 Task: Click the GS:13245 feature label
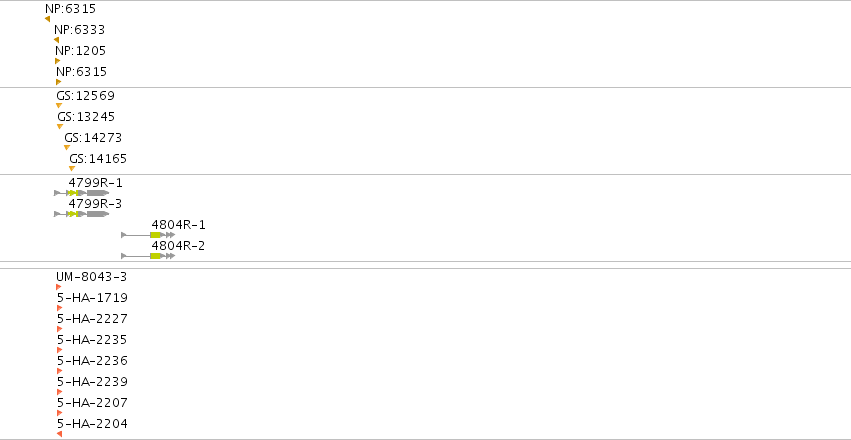[86, 117]
